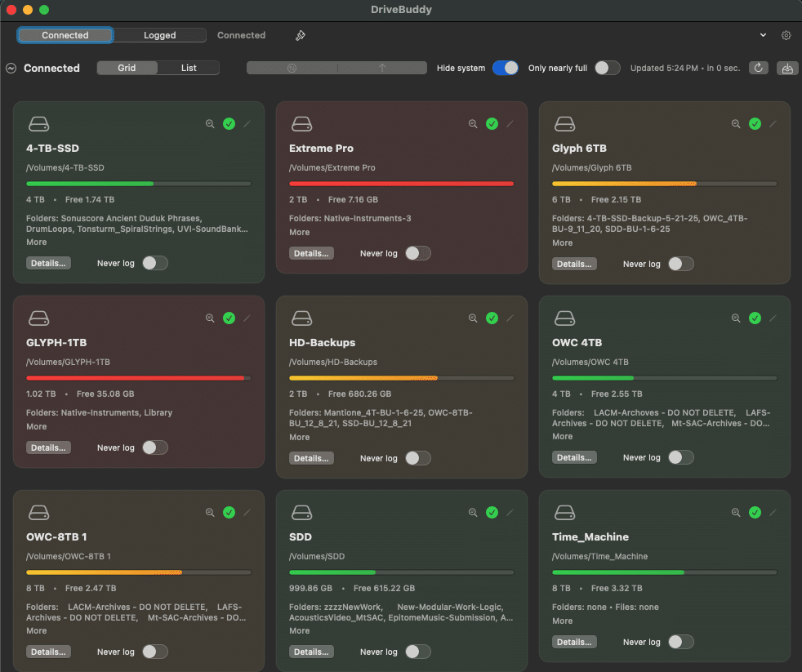
Task: Refresh drive list using the reload icon
Action: tap(759, 68)
